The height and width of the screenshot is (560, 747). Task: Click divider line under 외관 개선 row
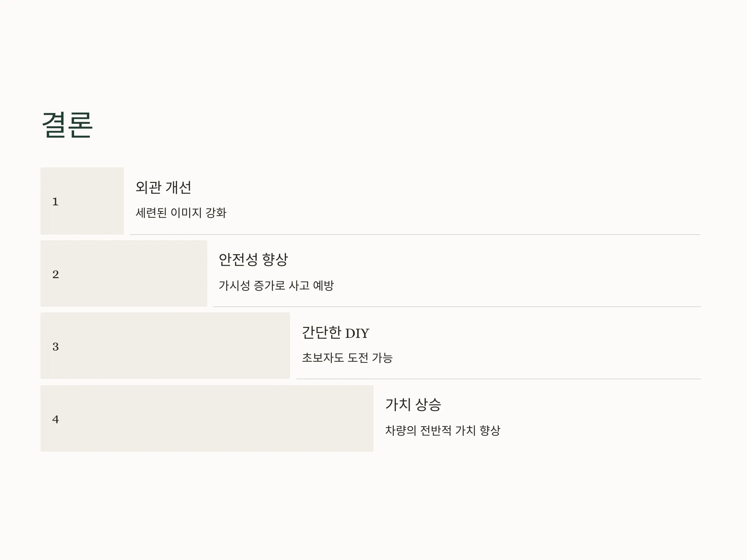415,235
